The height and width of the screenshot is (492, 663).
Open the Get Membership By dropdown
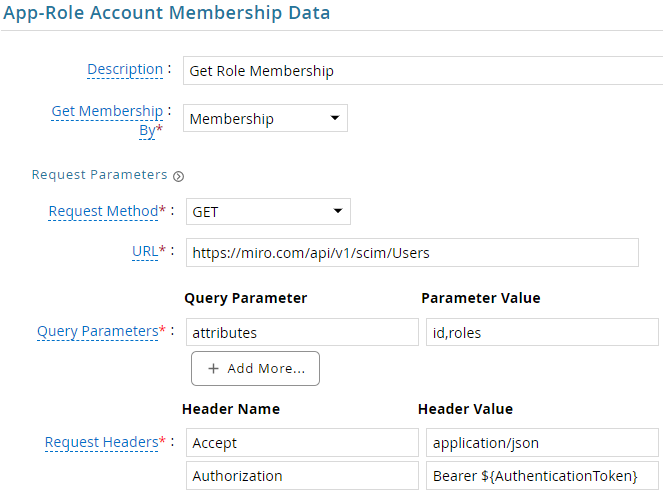pos(265,118)
